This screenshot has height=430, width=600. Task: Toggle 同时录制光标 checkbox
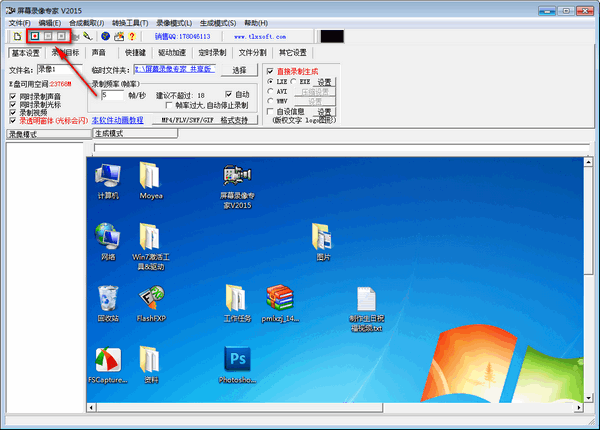point(13,104)
